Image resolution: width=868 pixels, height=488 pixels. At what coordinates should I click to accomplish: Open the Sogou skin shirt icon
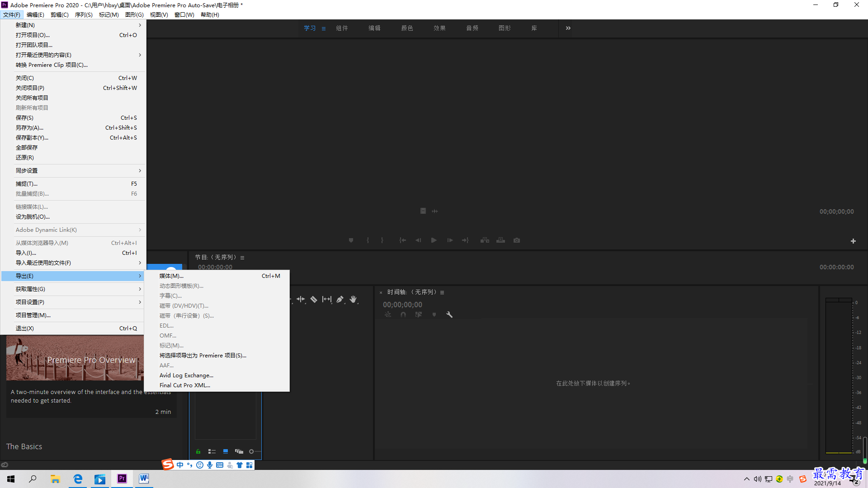click(240, 465)
